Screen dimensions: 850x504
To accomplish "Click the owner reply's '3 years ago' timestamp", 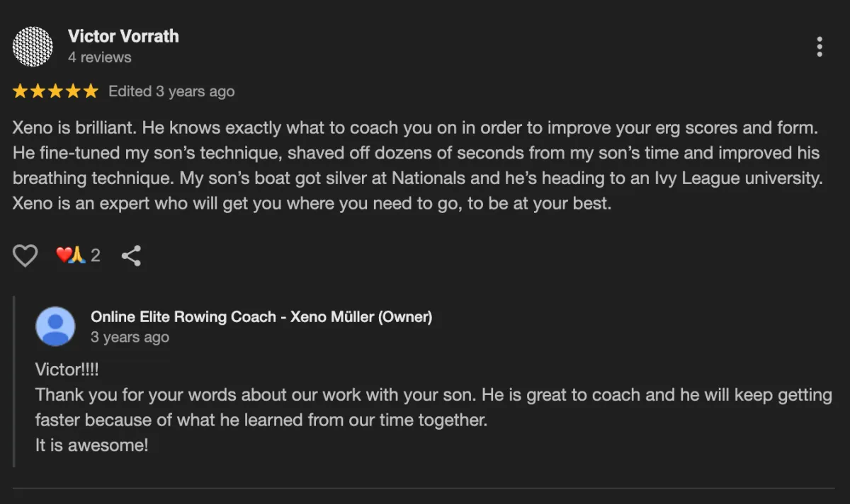I will pyautogui.click(x=130, y=337).
